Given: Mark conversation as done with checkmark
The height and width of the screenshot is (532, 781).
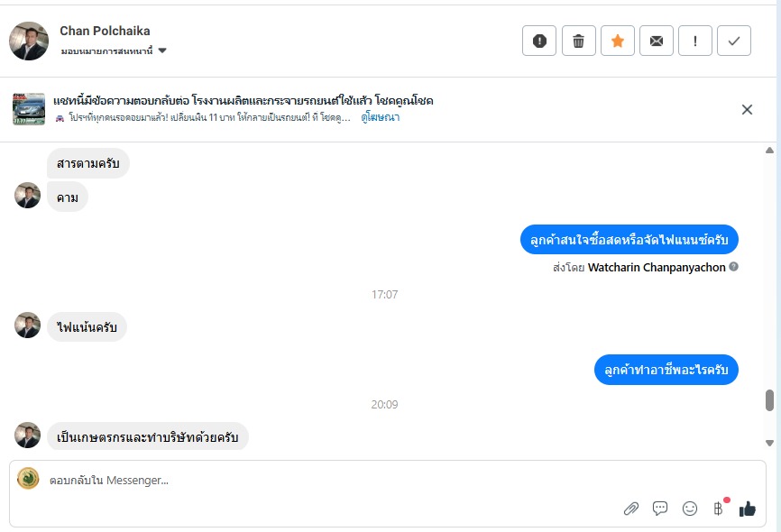Looking at the screenshot, I should [x=734, y=41].
